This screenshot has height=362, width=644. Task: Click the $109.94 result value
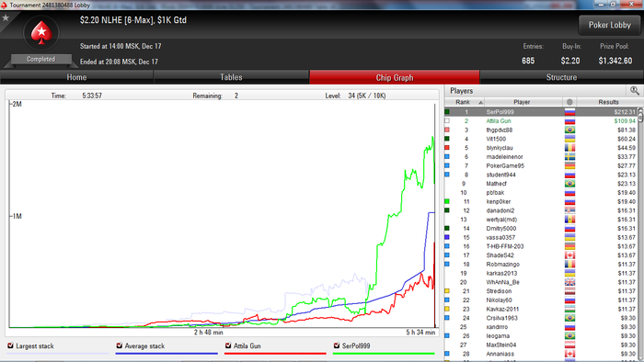tap(625, 121)
